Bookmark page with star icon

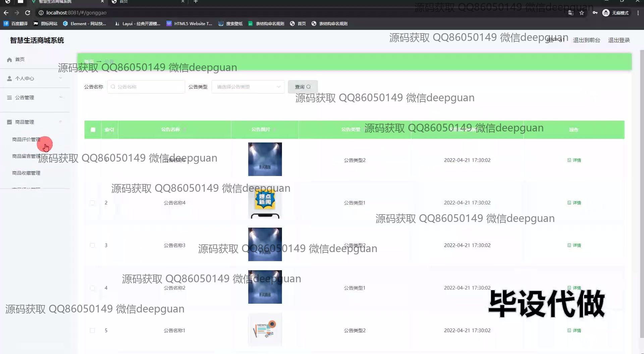point(582,13)
